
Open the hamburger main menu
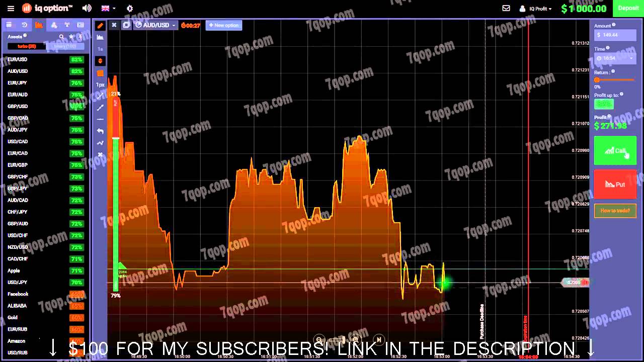(11, 9)
